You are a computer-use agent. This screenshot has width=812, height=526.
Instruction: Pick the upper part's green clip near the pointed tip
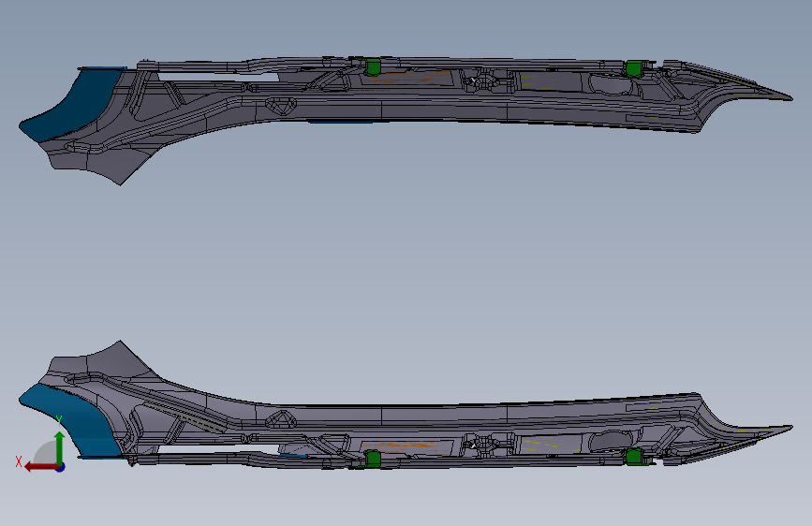point(634,69)
